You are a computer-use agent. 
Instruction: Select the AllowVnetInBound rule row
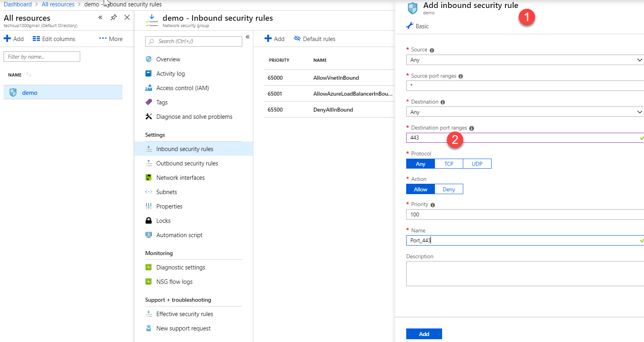tap(330, 78)
